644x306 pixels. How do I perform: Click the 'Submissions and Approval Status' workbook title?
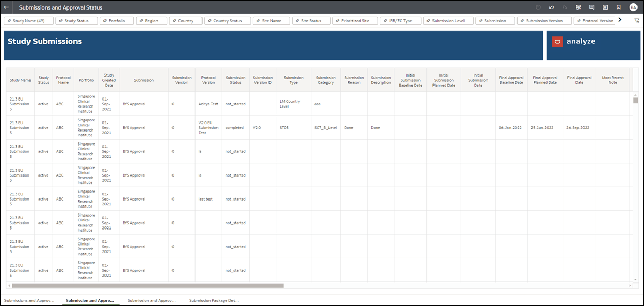61,7
